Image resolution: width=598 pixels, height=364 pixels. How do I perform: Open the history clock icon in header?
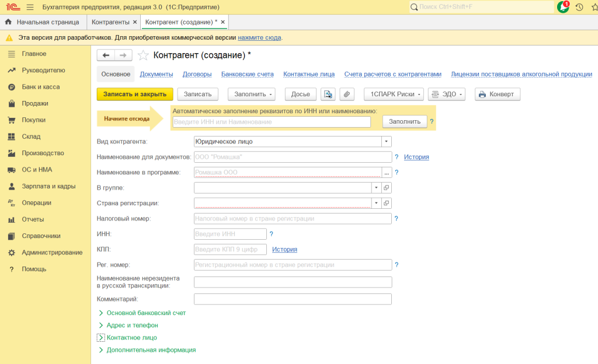pyautogui.click(x=579, y=7)
